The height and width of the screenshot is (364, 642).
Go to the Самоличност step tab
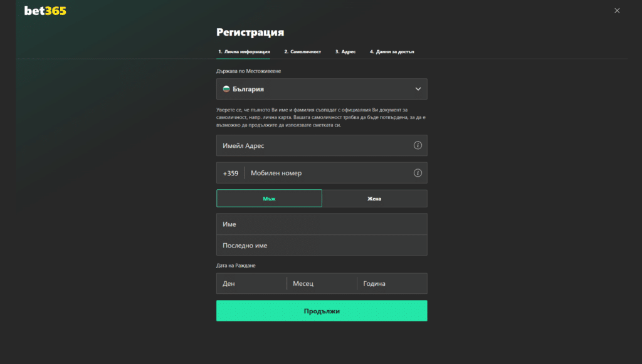pyautogui.click(x=302, y=51)
